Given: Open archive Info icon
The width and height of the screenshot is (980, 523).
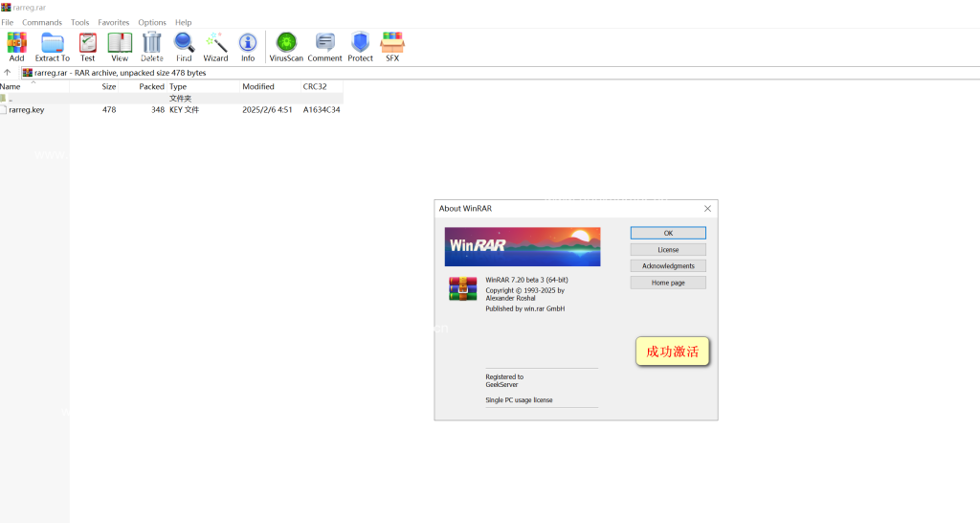Looking at the screenshot, I should tap(248, 44).
